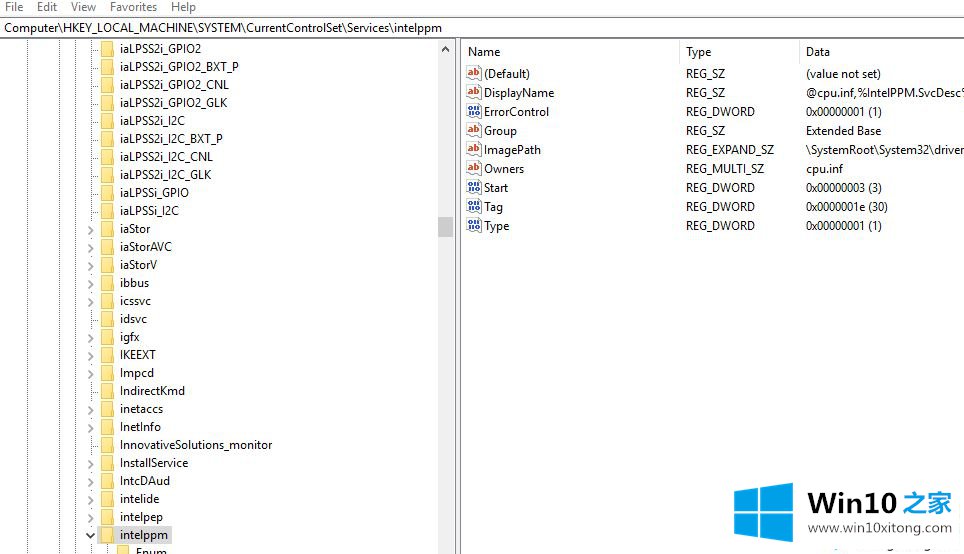Click the folder icon of InstallService key
Screen dimensions: 964x554
[108, 462]
